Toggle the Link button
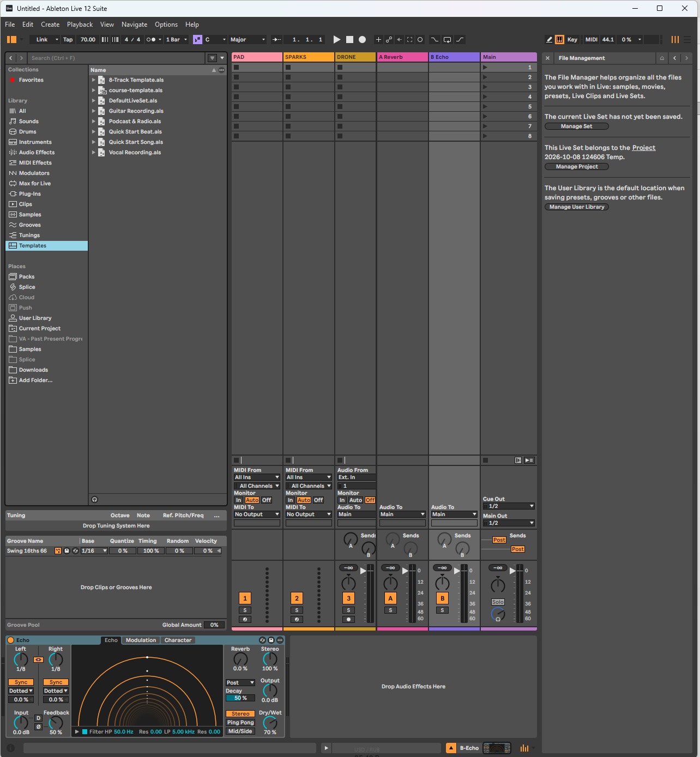Screen dimensions: 700x757 42,40
